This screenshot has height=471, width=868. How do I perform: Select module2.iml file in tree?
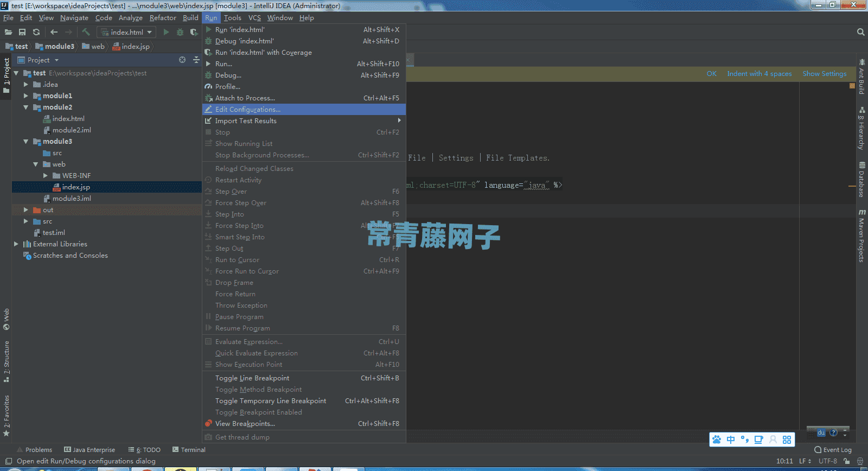[72, 130]
